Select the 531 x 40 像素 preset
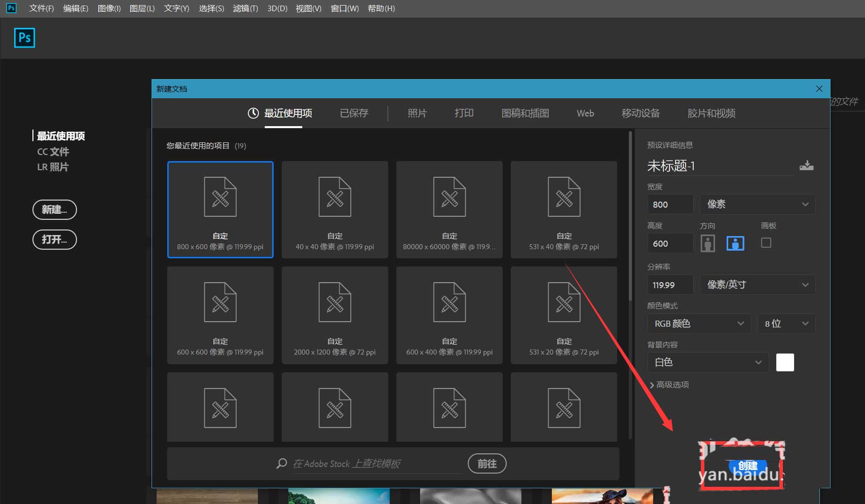This screenshot has height=504, width=865. [x=564, y=210]
